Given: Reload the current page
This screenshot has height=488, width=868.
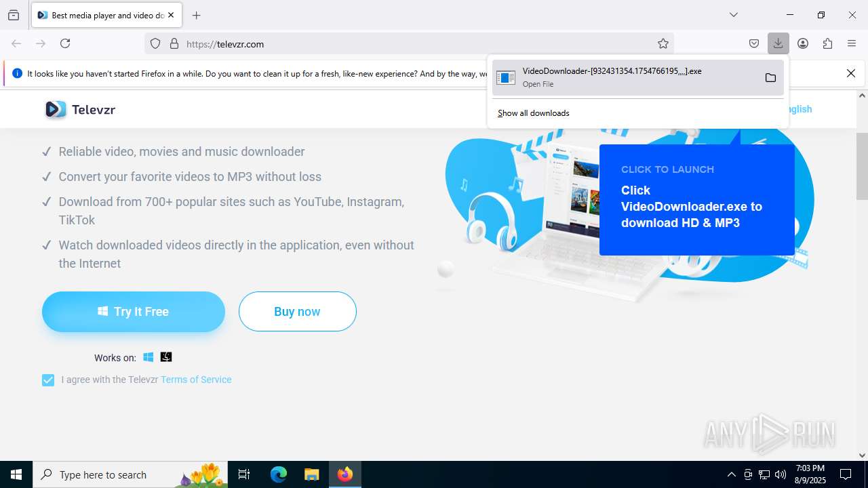Looking at the screenshot, I should pyautogui.click(x=65, y=43).
